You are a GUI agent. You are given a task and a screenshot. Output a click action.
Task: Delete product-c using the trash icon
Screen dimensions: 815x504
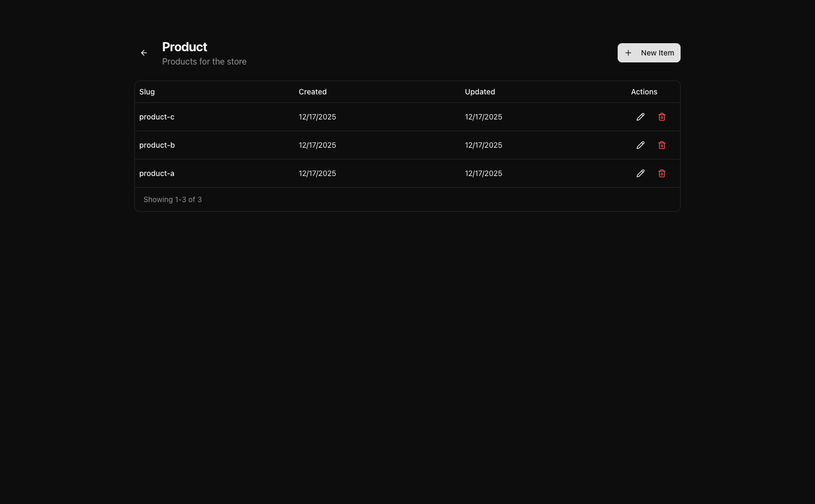tap(661, 117)
